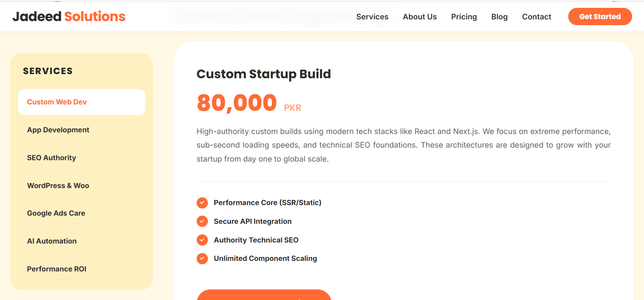
Task: Visit the Blog from top navigation
Action: [499, 17]
